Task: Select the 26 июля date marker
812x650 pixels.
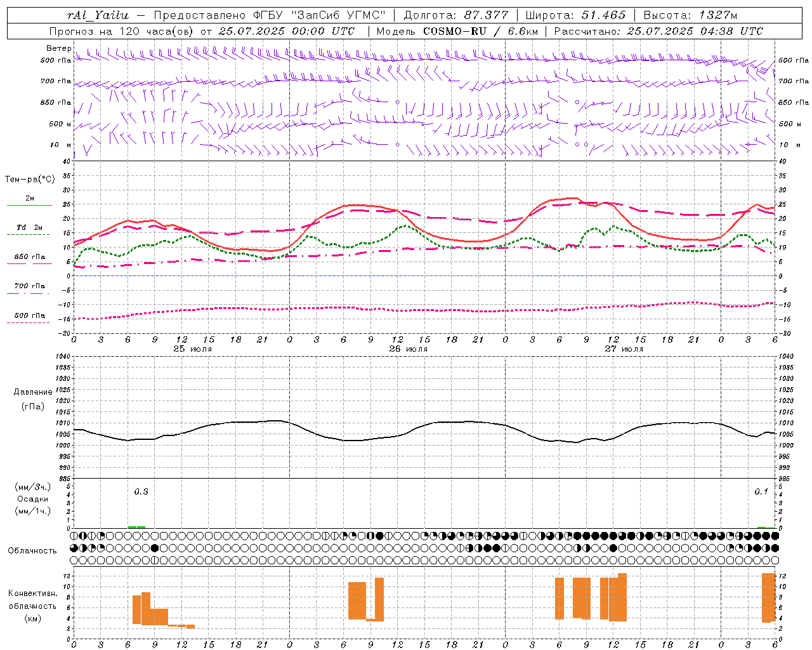Action: tap(409, 349)
